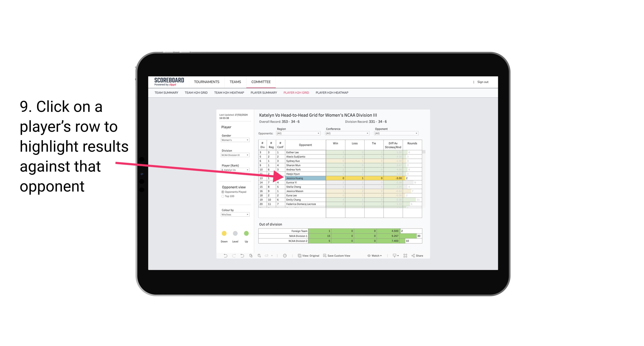Click the Watch icon to follow updates
The height and width of the screenshot is (346, 644).
369,256
